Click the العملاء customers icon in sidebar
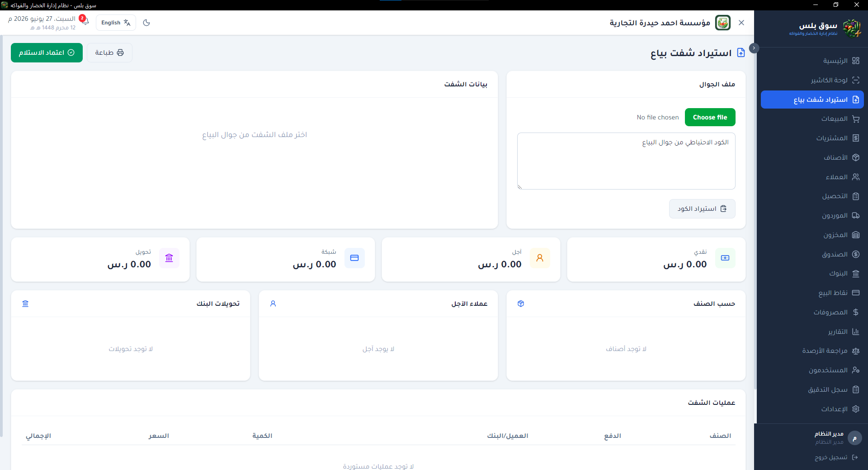Image resolution: width=868 pixels, height=470 pixels. tap(855, 177)
